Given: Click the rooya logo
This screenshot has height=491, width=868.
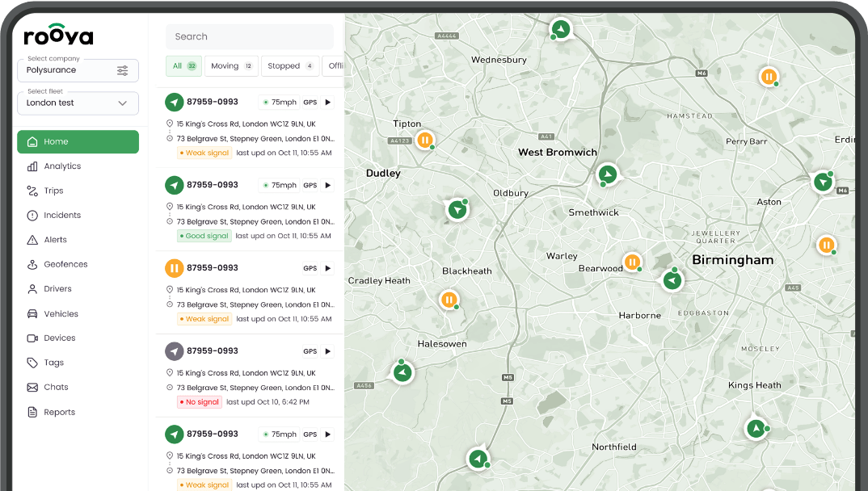Looking at the screenshot, I should click(59, 34).
